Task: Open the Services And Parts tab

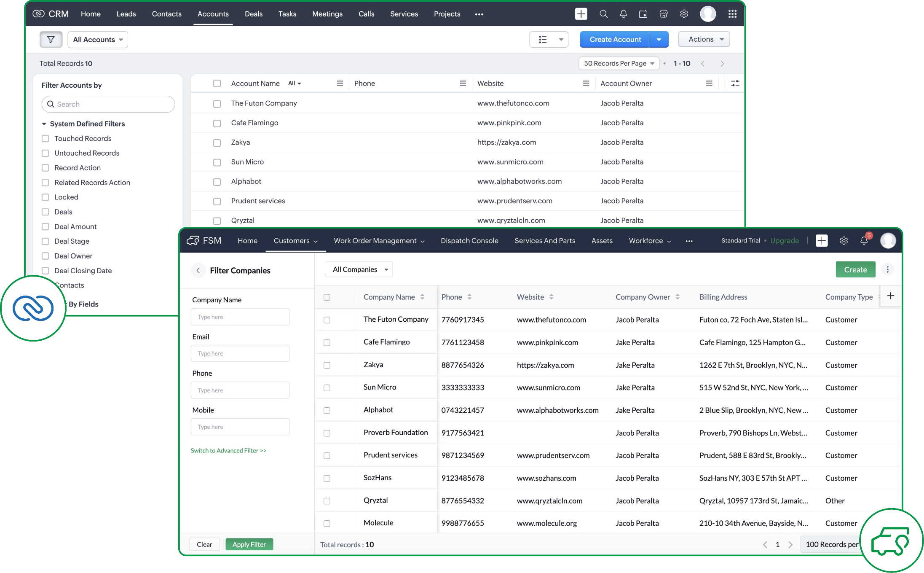Action: (545, 241)
